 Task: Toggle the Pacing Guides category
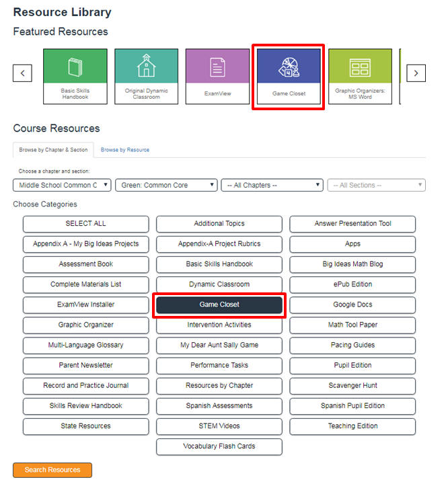[352, 345]
